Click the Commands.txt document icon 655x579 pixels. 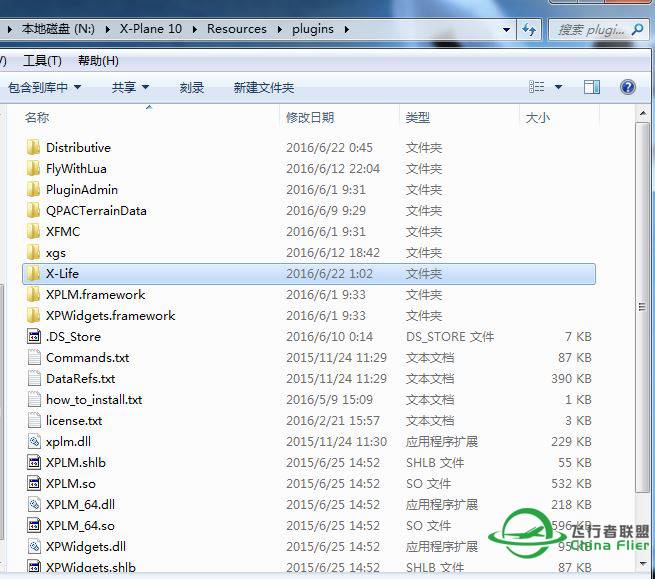[34, 358]
